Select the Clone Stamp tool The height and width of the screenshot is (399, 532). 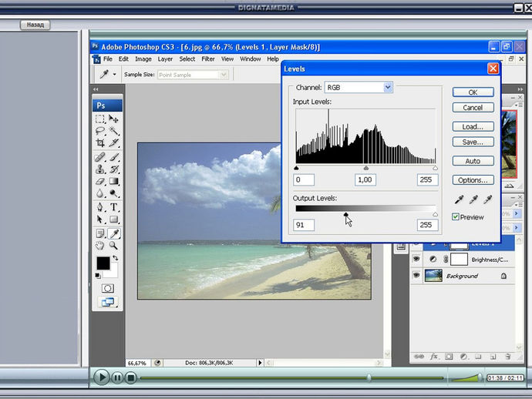(100, 169)
